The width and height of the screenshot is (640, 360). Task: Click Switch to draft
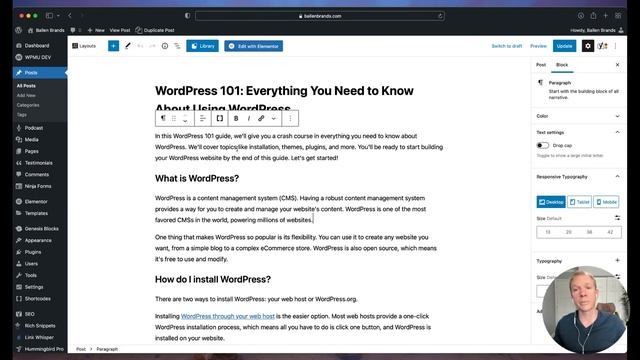[507, 46]
